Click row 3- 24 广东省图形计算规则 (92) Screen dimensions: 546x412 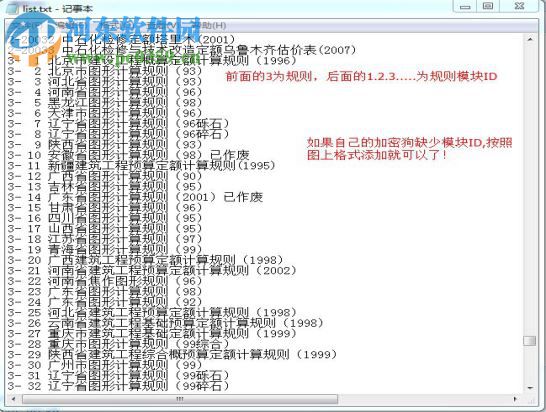point(105,302)
